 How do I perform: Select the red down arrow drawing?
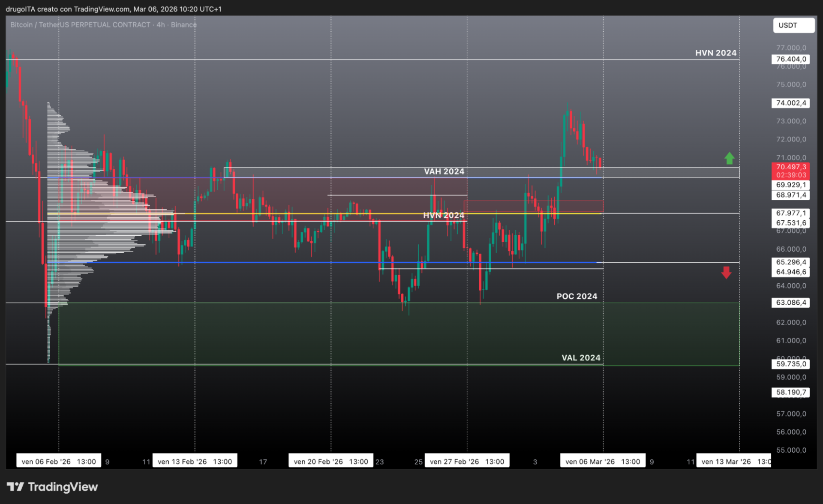(726, 273)
